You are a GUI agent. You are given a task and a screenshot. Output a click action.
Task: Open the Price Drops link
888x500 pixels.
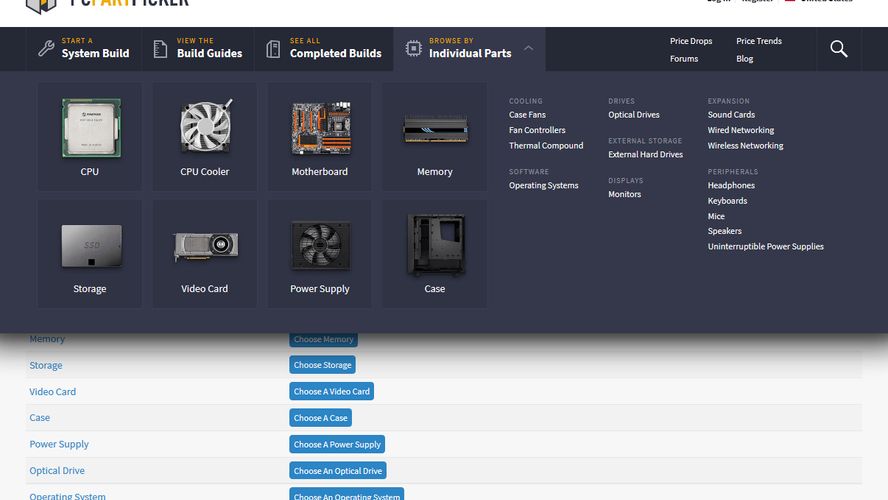[x=691, y=41]
